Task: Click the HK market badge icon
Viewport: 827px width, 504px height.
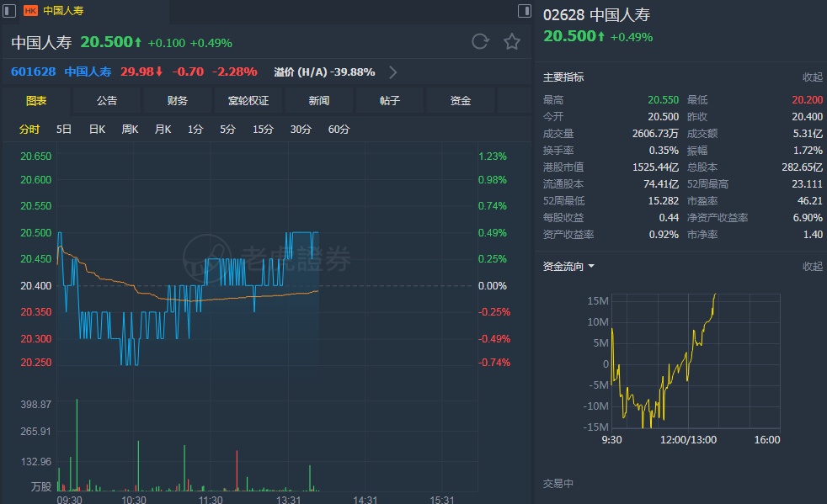Action: click(30, 11)
